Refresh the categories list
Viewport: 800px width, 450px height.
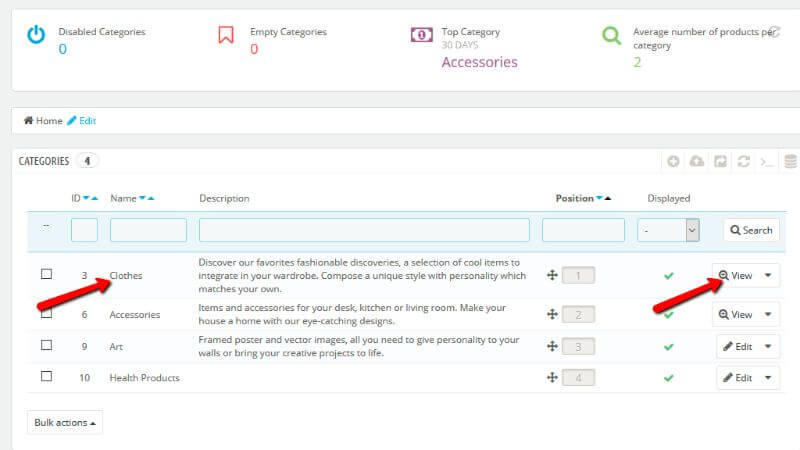tap(743, 161)
